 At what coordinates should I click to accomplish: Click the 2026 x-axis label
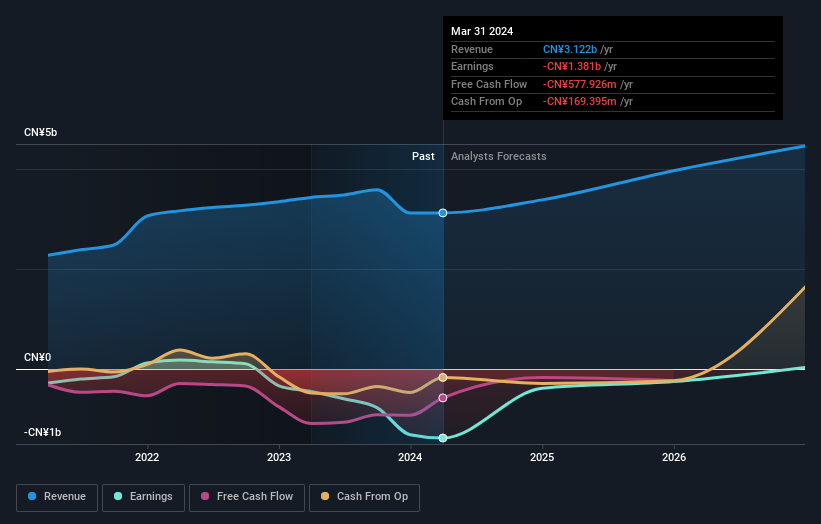pos(674,457)
